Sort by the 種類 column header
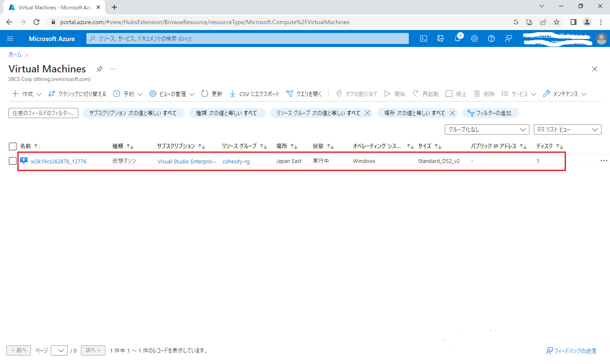 tap(123, 146)
